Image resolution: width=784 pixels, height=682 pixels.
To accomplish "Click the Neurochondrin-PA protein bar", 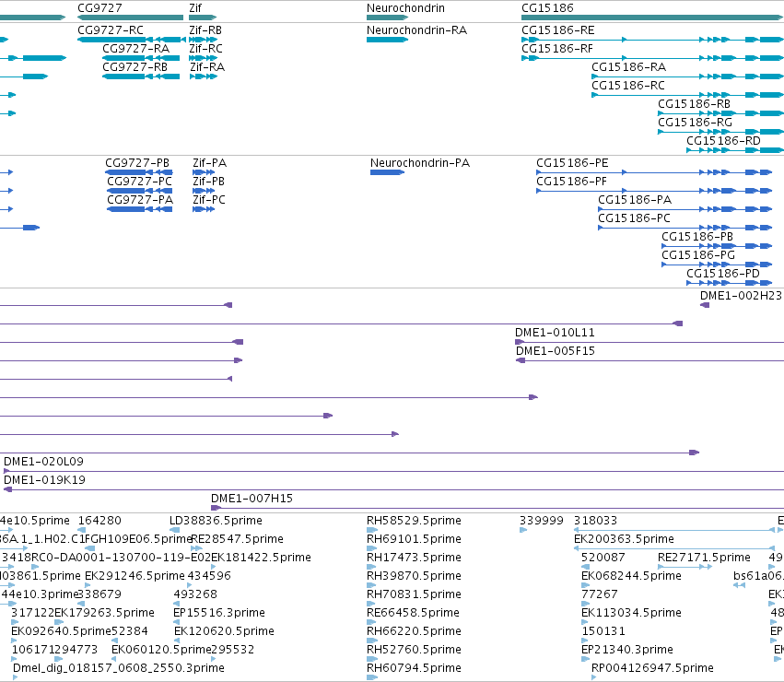I will [x=387, y=172].
